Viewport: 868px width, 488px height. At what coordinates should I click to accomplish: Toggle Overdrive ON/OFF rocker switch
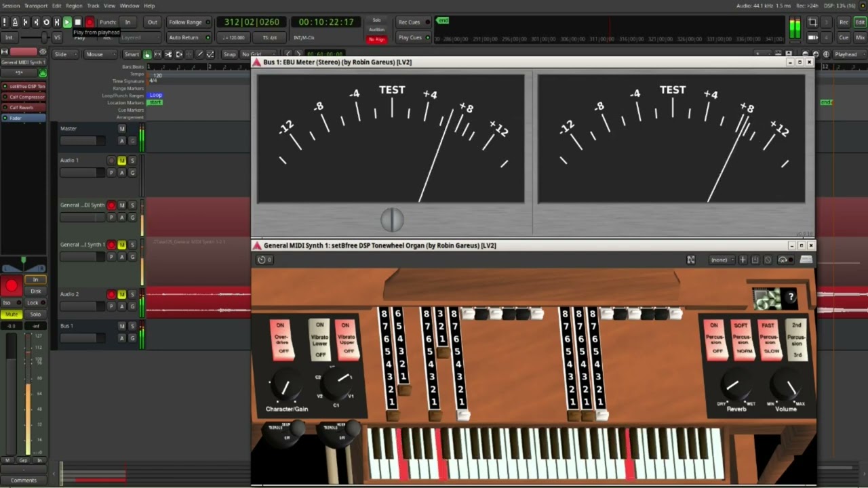coord(280,338)
